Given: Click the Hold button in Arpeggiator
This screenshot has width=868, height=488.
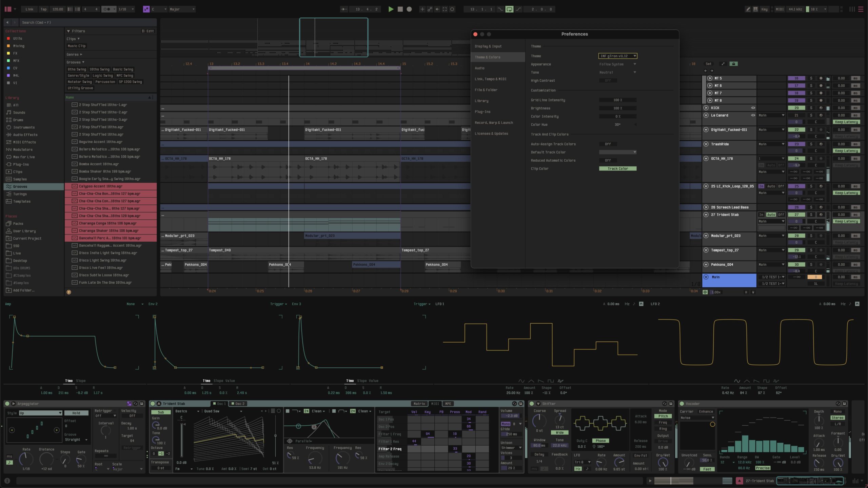Looking at the screenshot, I should [x=76, y=413].
